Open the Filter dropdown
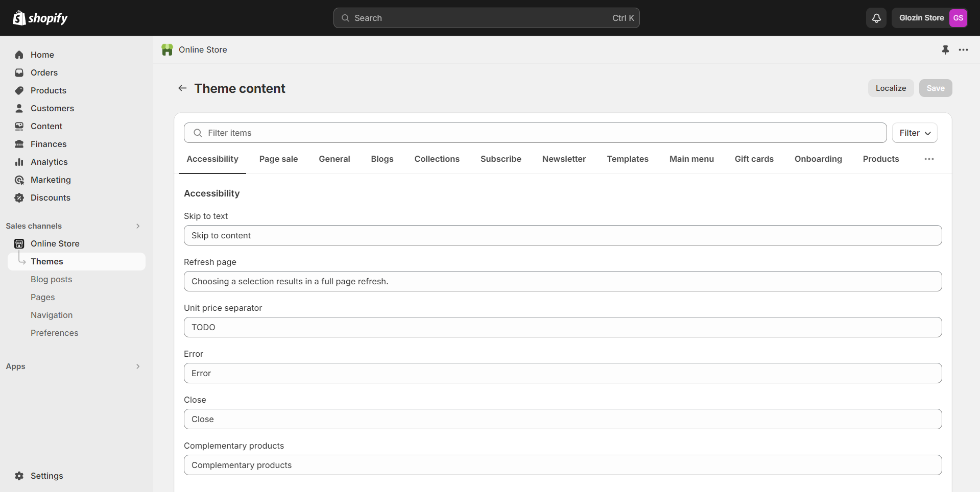The width and height of the screenshot is (980, 492). (x=914, y=133)
